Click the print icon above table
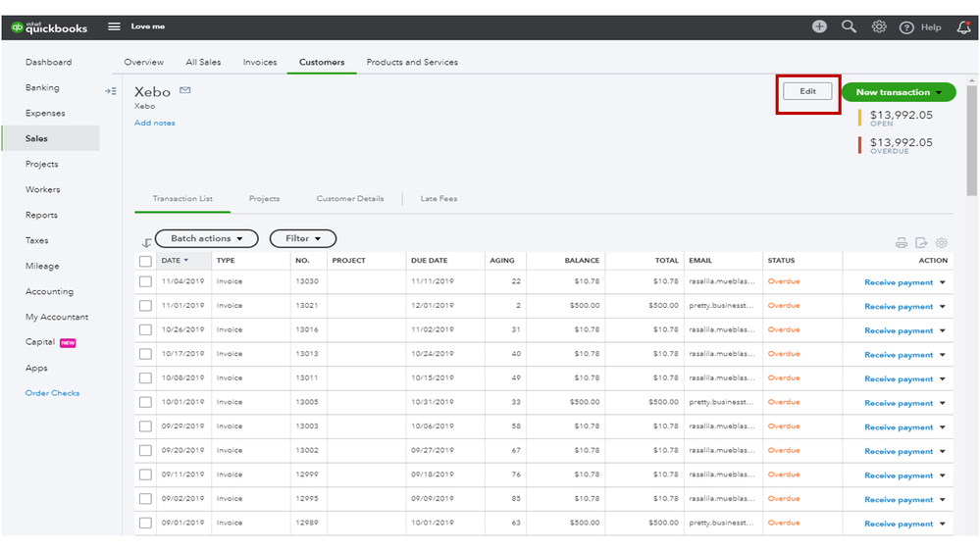This screenshot has width=980, height=551. point(902,243)
